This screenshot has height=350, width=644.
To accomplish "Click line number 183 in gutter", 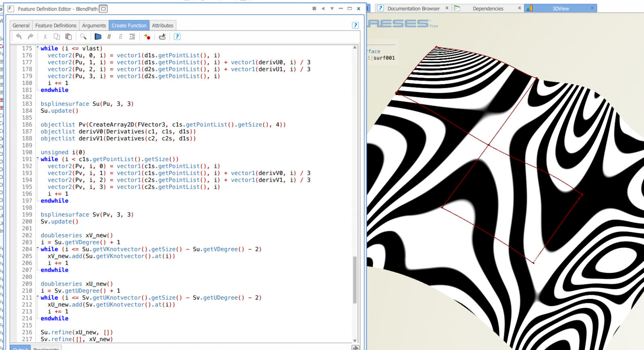I will point(27,104).
